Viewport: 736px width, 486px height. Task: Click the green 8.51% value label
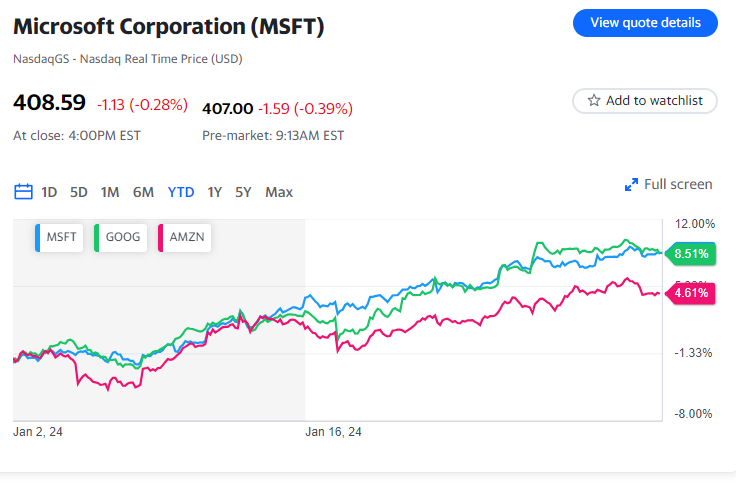click(x=691, y=254)
